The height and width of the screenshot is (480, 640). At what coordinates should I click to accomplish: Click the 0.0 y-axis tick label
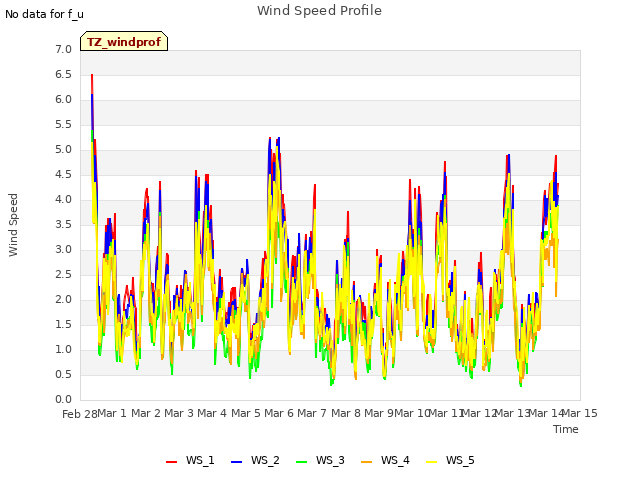pos(63,400)
